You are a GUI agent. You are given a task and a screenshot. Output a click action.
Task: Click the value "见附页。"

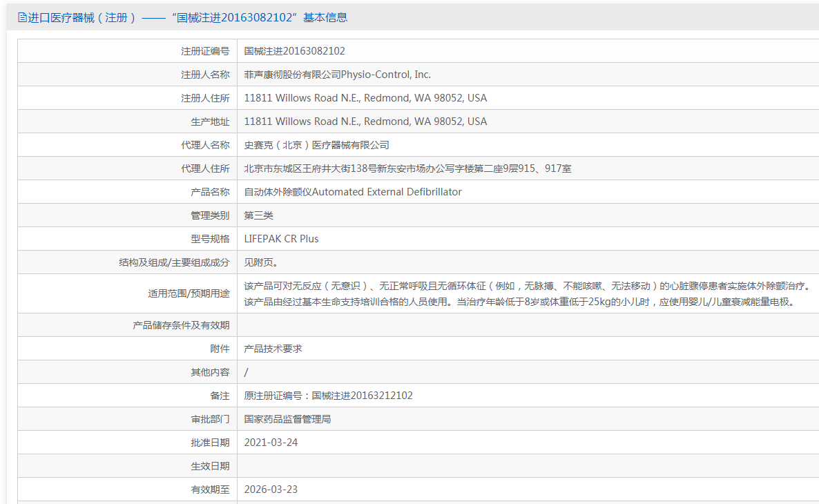[261, 263]
